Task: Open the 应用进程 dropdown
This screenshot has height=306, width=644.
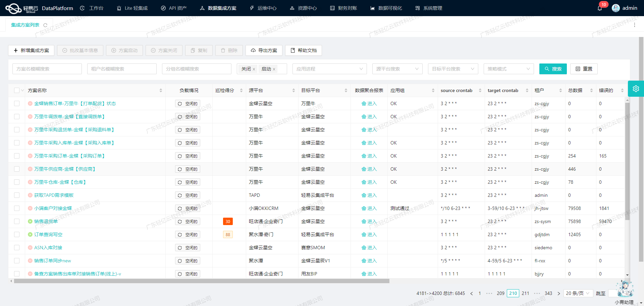Action: [329, 69]
